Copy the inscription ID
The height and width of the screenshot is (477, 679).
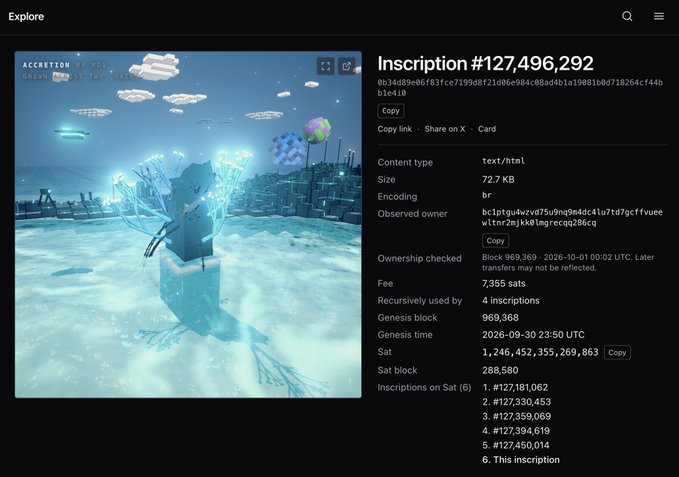tap(391, 111)
